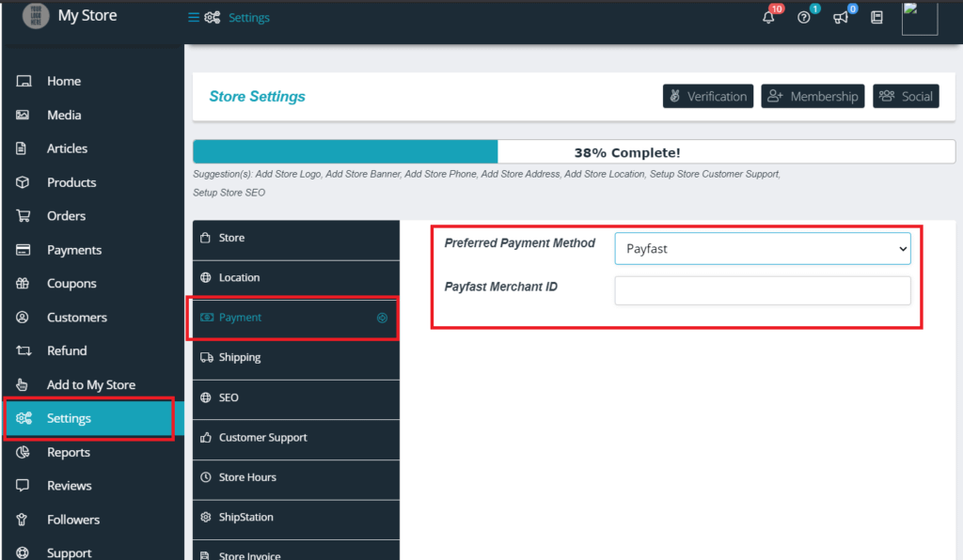This screenshot has width=963, height=560.
Task: Open the help question mark icon
Action: point(804,17)
